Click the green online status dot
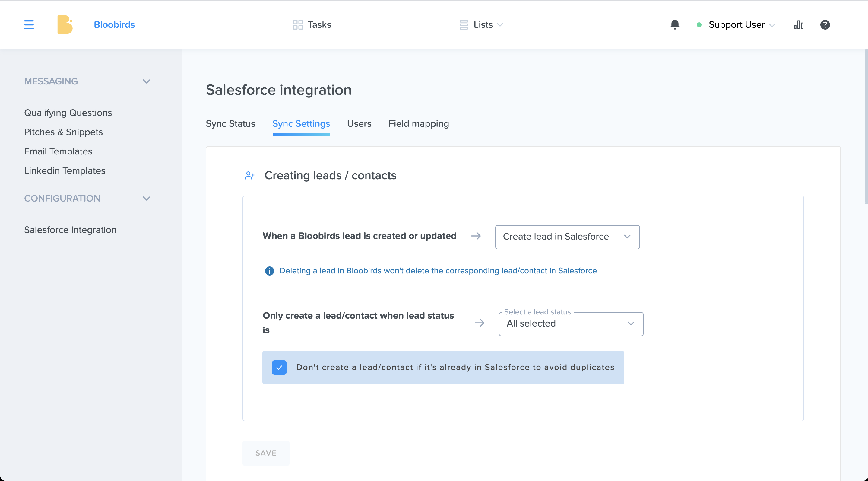Screen dimensions: 868x481 699,25
